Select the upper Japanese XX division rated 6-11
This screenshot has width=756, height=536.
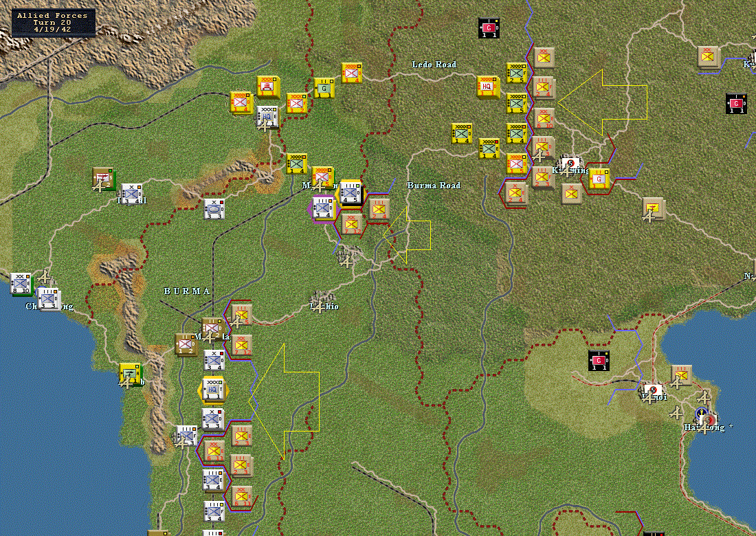pos(214,451)
